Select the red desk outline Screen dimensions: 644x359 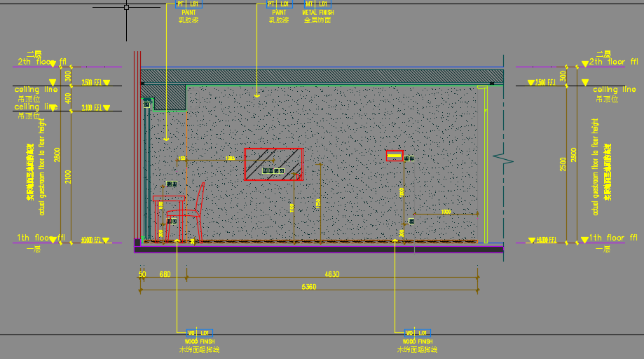pos(169,219)
